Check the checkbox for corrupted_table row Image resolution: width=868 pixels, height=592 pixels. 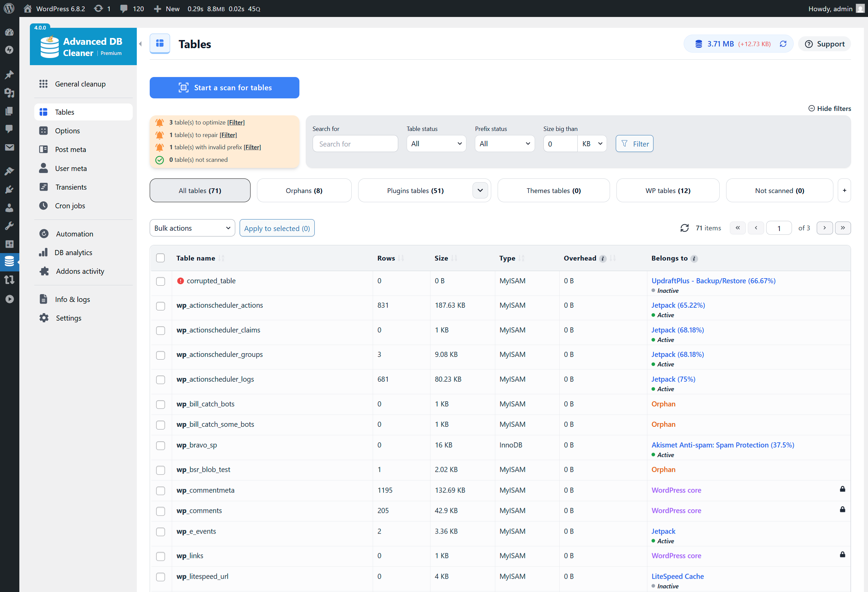coord(160,281)
